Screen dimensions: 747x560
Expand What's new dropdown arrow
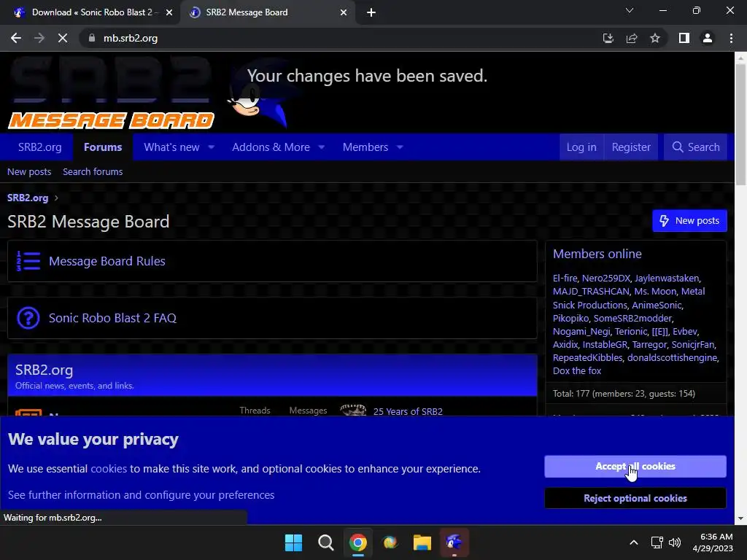(x=211, y=147)
